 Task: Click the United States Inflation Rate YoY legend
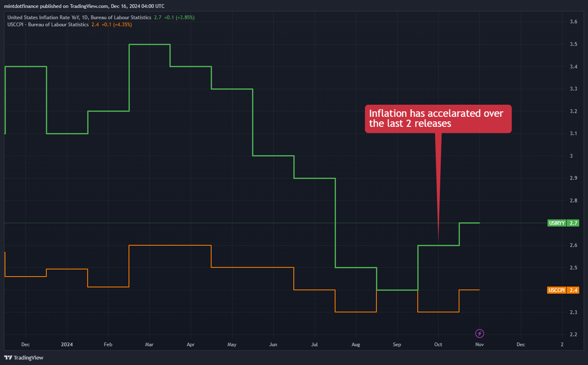pyautogui.click(x=79, y=18)
